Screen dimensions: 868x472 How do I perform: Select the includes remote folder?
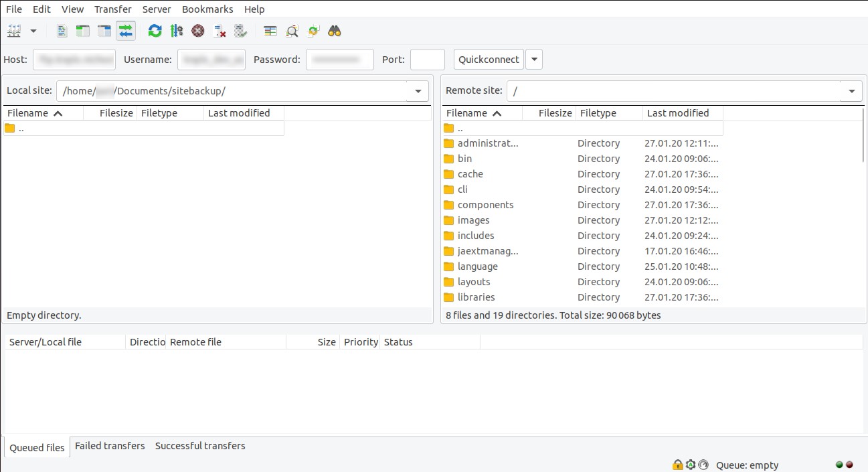point(583,236)
